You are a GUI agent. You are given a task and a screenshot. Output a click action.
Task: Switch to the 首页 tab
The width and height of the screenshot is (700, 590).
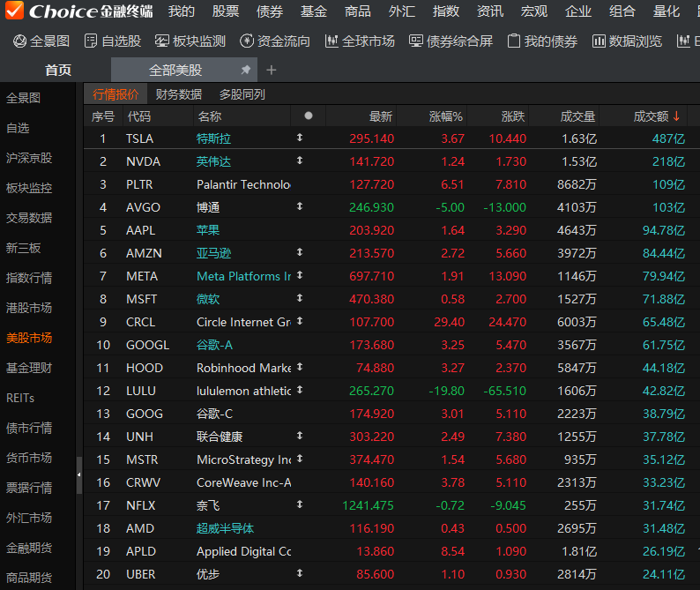[x=58, y=71]
